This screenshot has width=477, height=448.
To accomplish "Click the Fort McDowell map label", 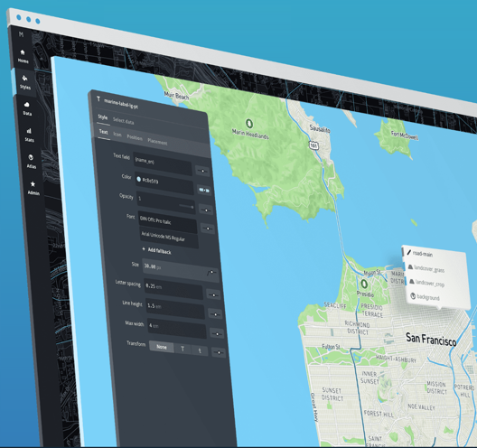I will 405,135.
